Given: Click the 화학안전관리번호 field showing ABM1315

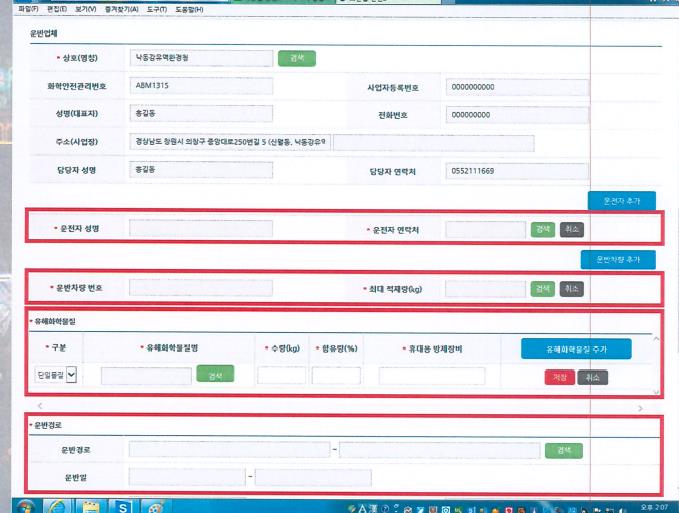Looking at the screenshot, I should 201,86.
